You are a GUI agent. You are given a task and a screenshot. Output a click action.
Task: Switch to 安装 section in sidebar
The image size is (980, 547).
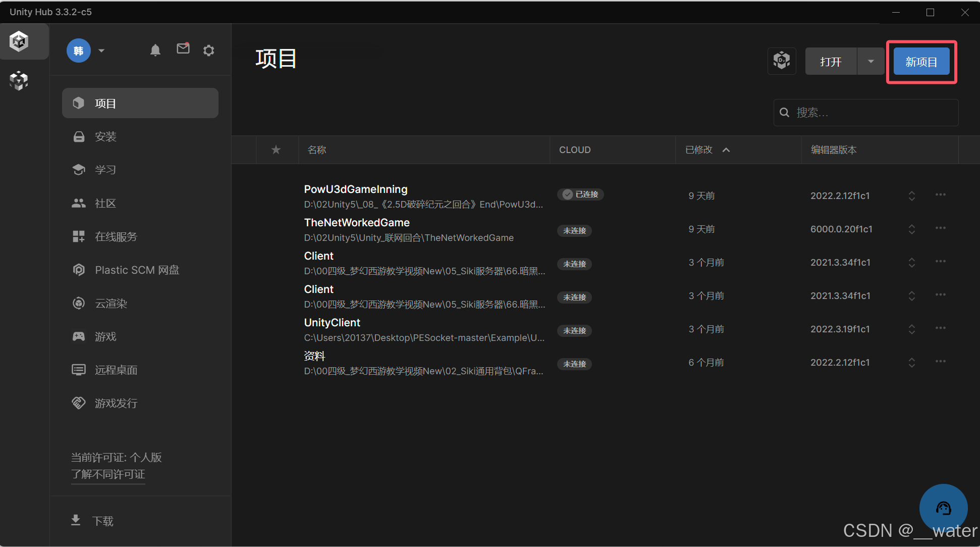click(x=105, y=136)
